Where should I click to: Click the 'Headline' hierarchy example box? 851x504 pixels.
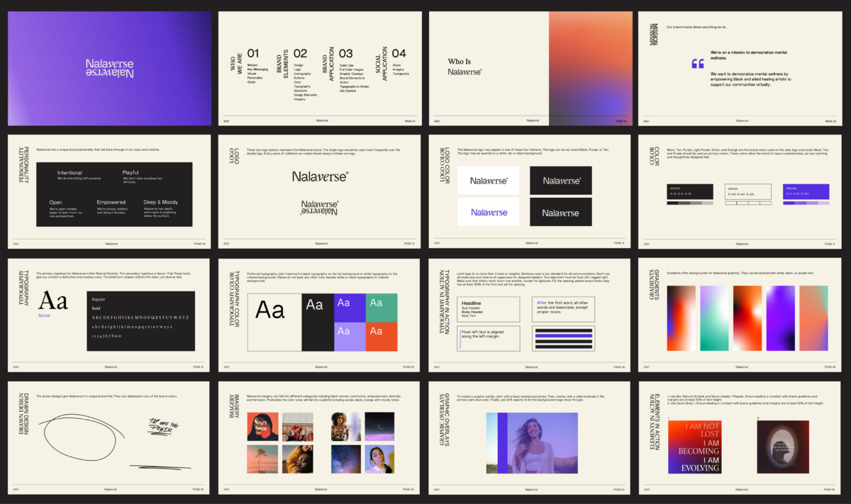tap(489, 308)
